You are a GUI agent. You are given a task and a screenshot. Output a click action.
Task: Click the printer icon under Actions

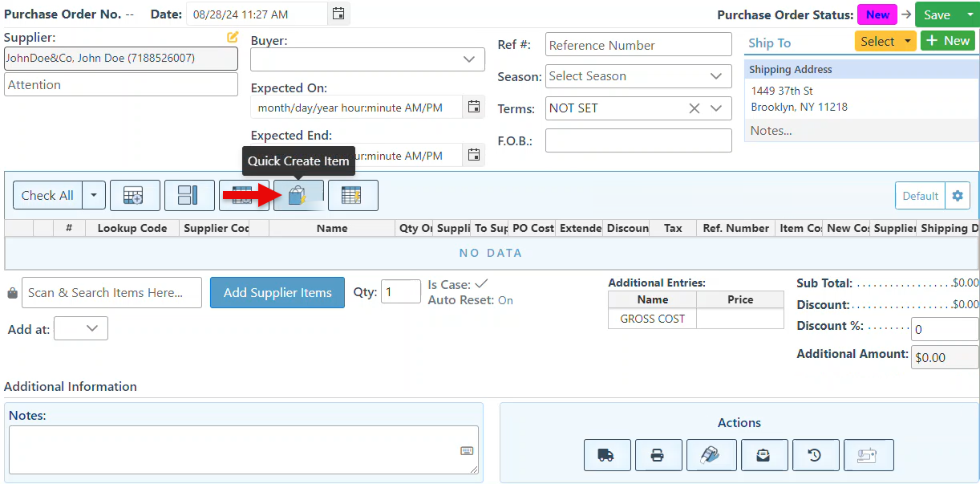point(658,455)
